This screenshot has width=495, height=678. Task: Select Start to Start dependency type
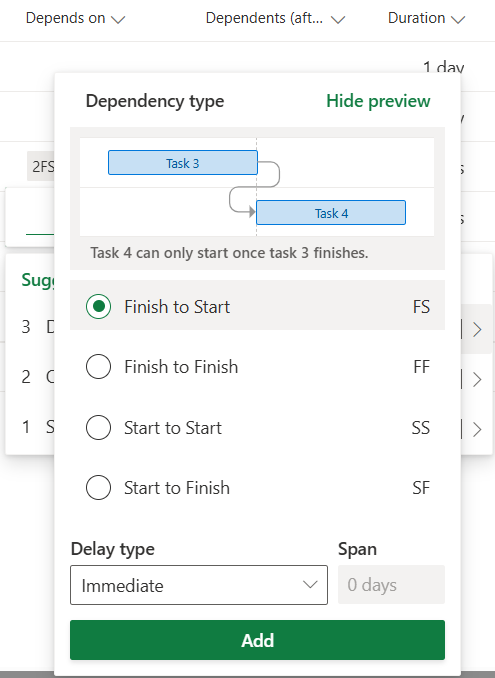pos(99,427)
